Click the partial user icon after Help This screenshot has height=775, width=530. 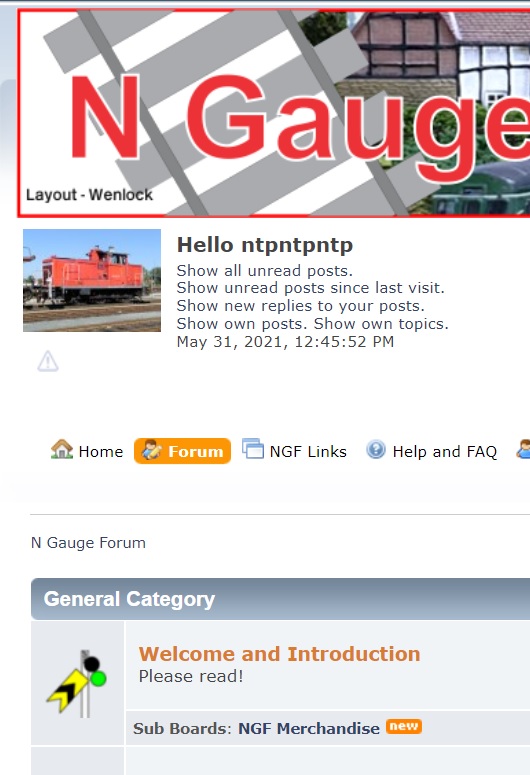pos(523,449)
